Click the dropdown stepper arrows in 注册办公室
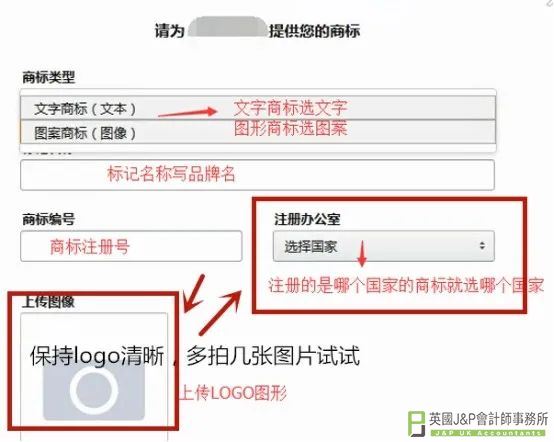 tap(482, 246)
